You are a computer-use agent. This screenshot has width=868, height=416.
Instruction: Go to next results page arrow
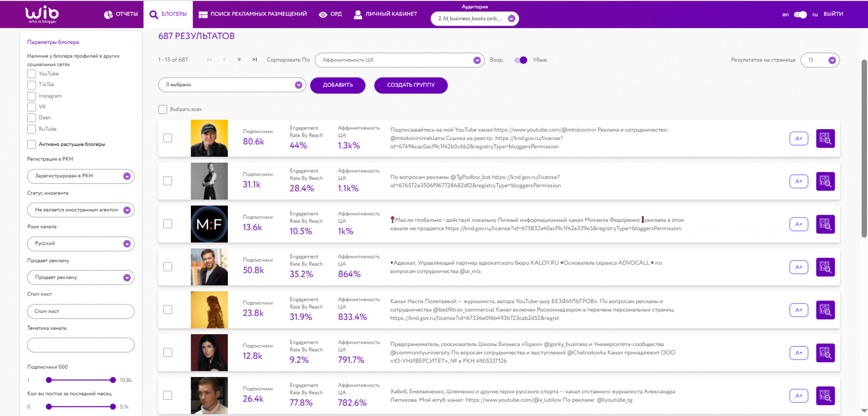239,60
